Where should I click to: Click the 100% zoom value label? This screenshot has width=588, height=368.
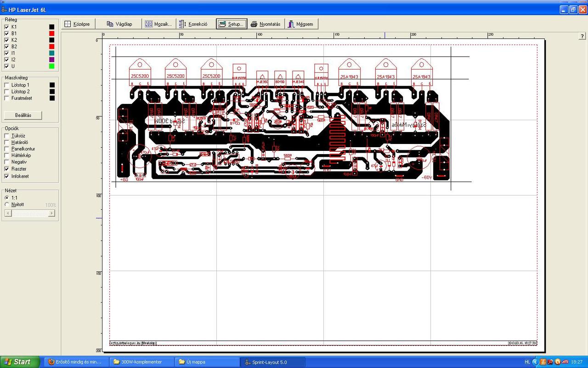(51, 205)
